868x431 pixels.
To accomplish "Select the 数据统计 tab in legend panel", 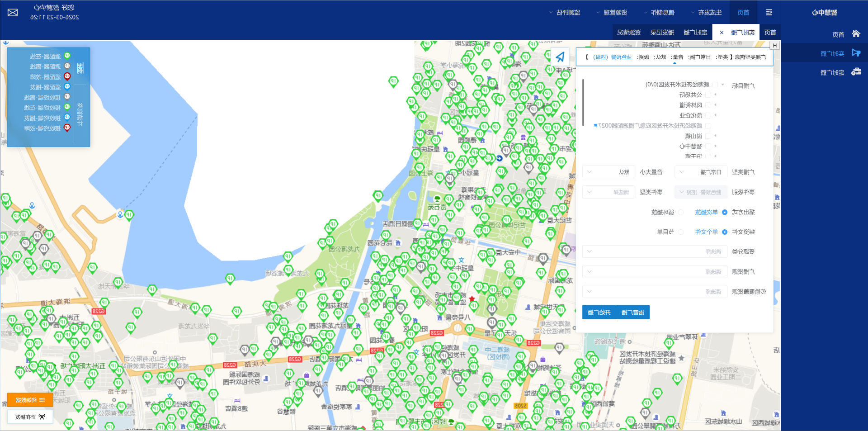I will [x=80, y=114].
